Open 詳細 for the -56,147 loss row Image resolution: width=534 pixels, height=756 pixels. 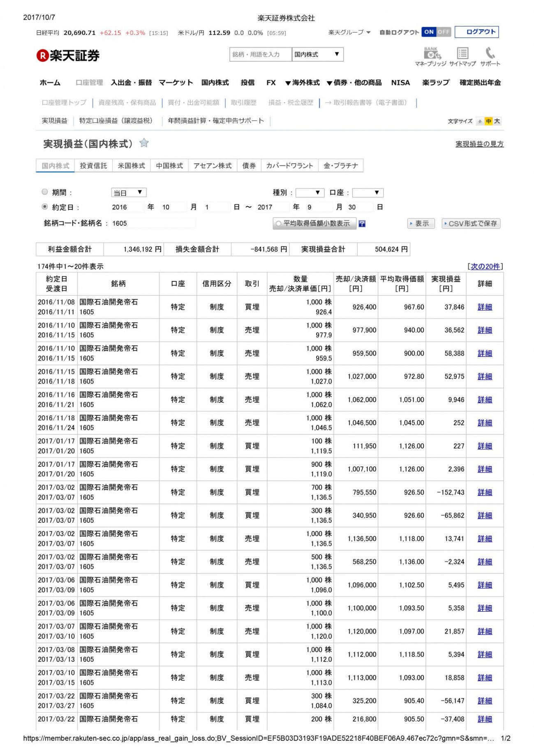(x=485, y=701)
